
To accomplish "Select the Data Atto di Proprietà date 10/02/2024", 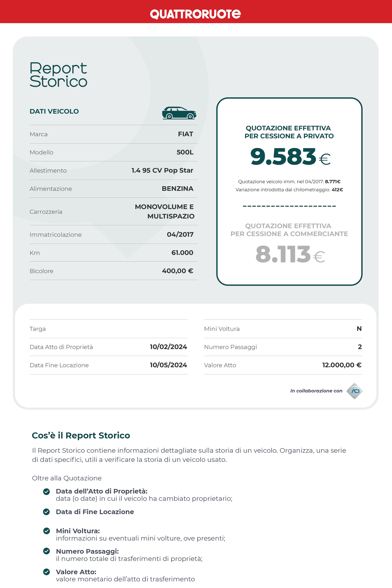I will pyautogui.click(x=168, y=347).
